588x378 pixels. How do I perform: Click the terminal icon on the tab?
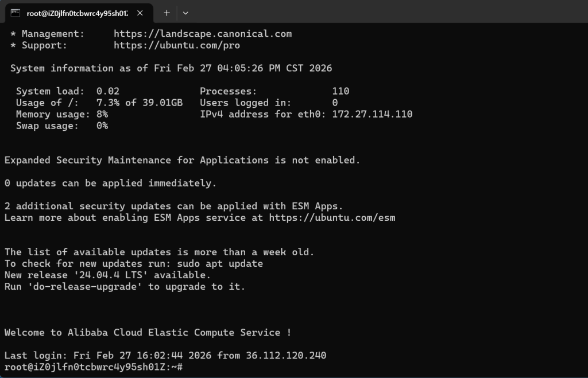pos(16,13)
